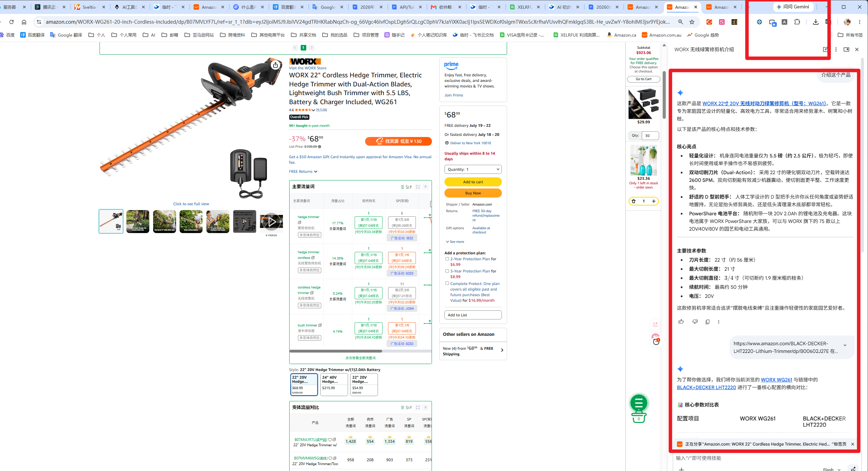Open the pink translate extension icon
Screen dimensions: 868x471
722,22
